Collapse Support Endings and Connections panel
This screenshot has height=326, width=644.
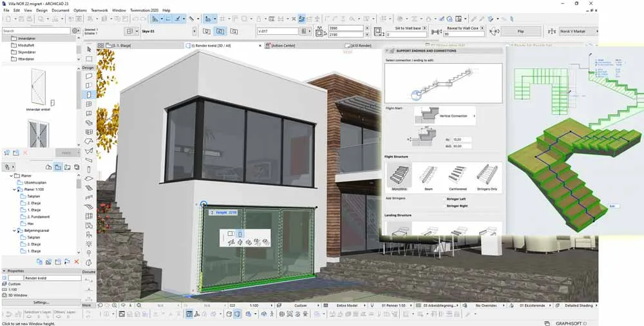(x=386, y=50)
